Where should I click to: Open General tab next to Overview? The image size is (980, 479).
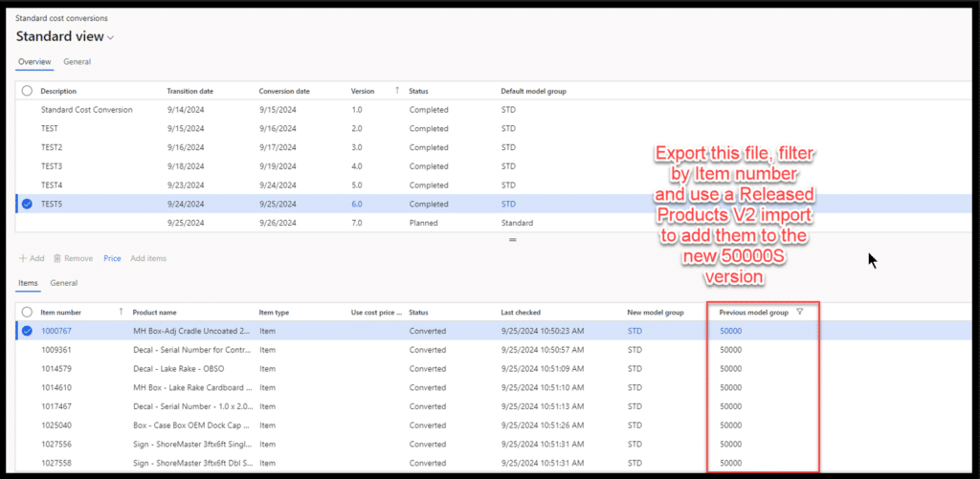pyautogui.click(x=77, y=61)
